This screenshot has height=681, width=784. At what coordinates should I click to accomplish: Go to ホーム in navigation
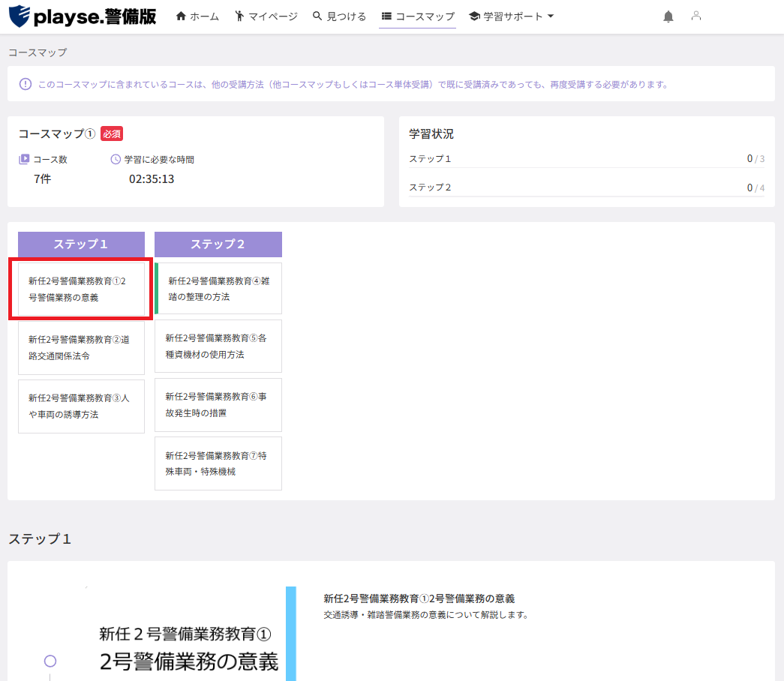[198, 16]
